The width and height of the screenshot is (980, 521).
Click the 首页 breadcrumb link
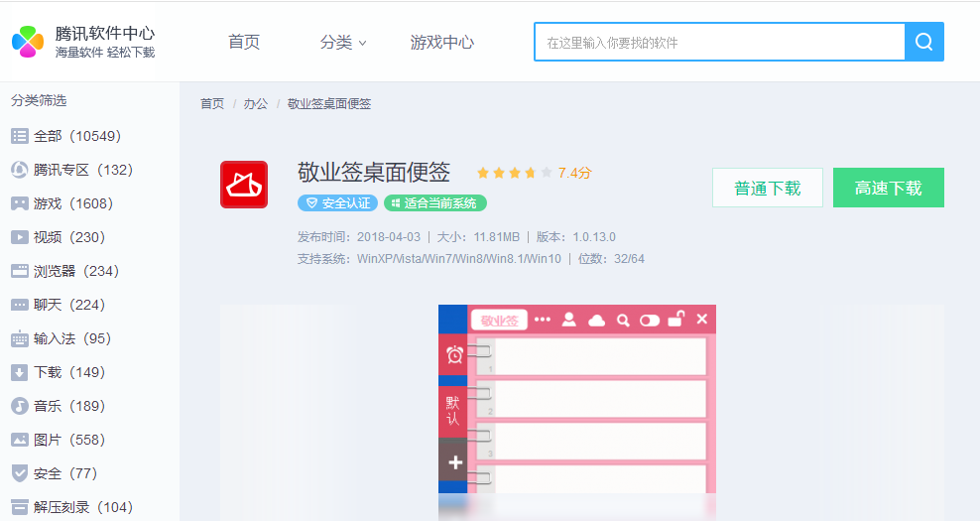tap(212, 104)
